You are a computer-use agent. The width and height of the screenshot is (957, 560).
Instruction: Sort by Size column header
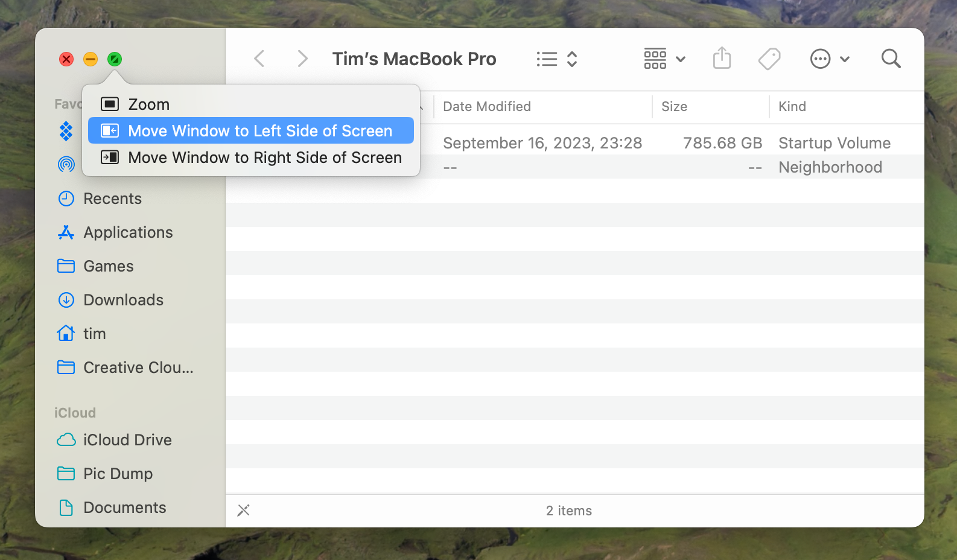(674, 107)
